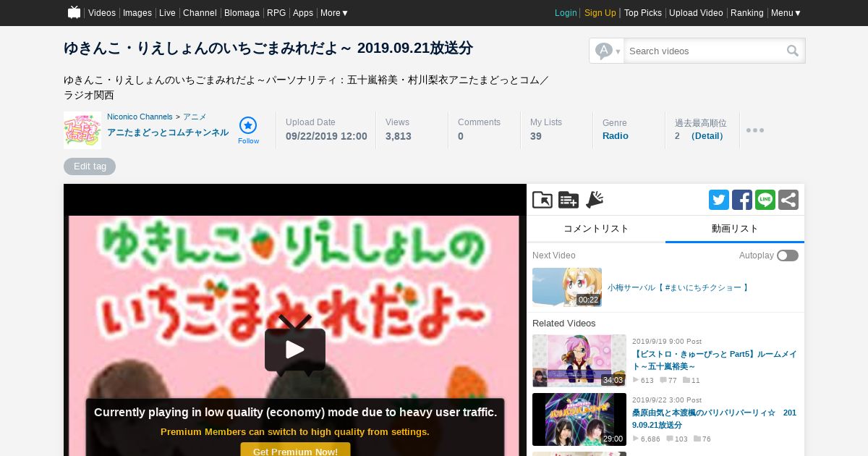Click the 2019/9/22 3:00 Post date text
This screenshot has height=456, width=868.
[x=667, y=400]
